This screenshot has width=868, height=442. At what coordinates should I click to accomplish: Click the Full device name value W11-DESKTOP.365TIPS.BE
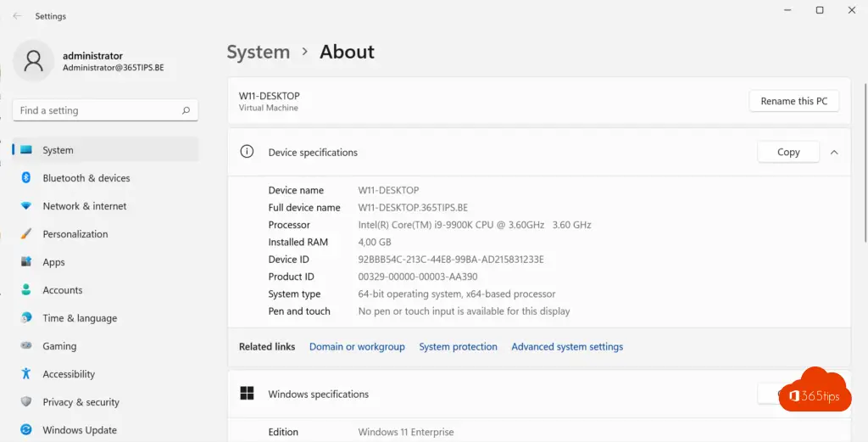[x=413, y=208]
